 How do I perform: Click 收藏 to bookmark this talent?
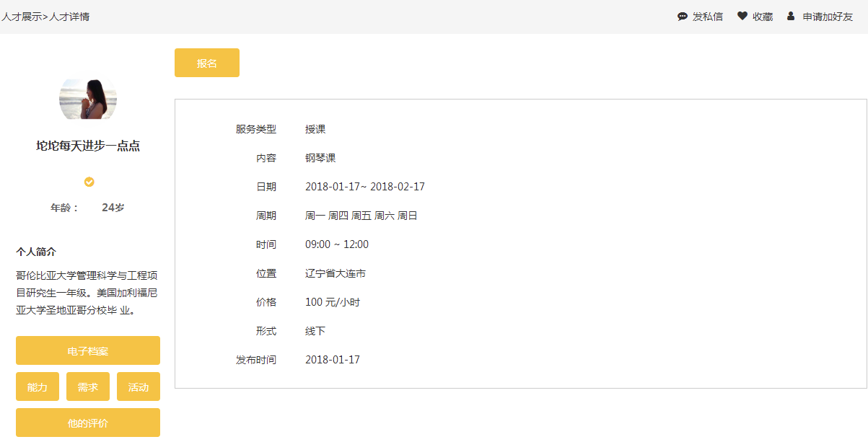(x=763, y=17)
